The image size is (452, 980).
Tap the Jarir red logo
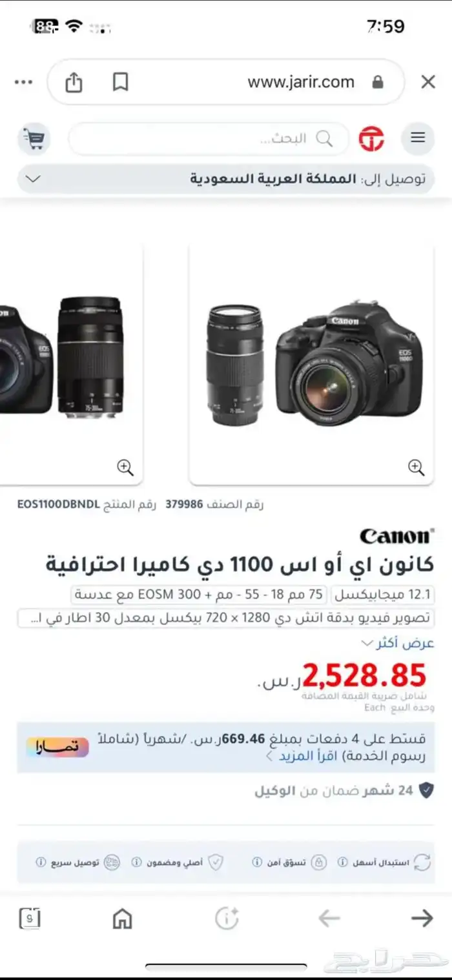coord(371,139)
